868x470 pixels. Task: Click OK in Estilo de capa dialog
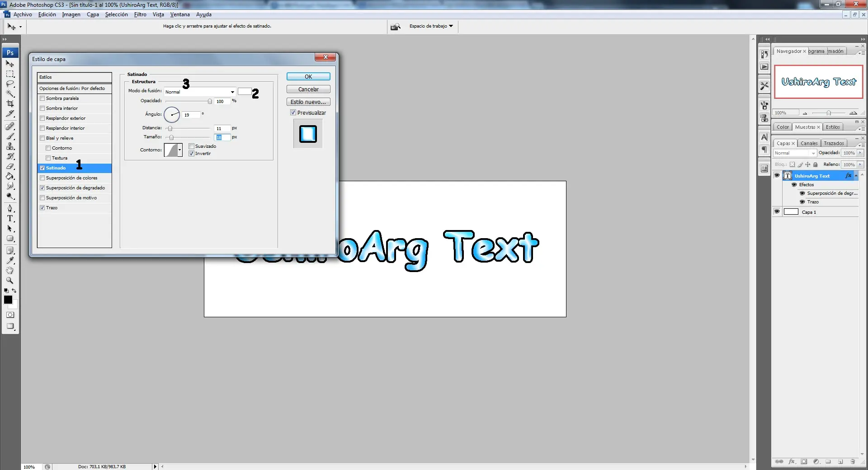pyautogui.click(x=308, y=77)
